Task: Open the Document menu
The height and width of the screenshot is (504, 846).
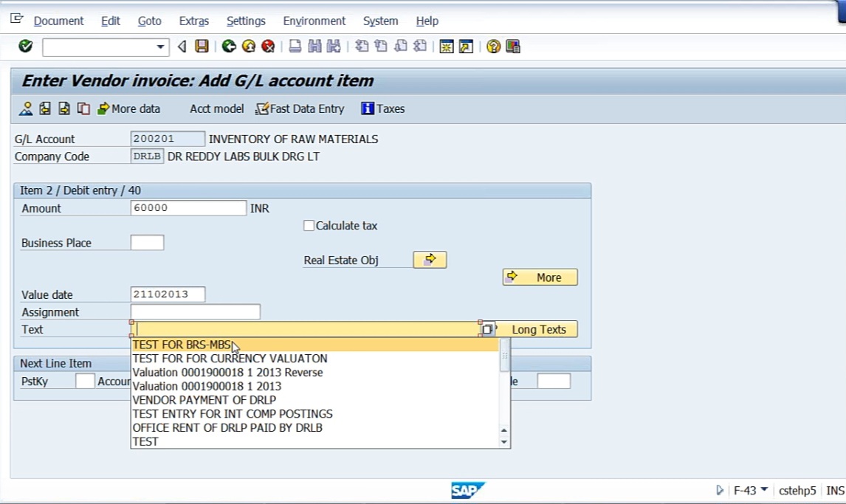Action: tap(58, 21)
